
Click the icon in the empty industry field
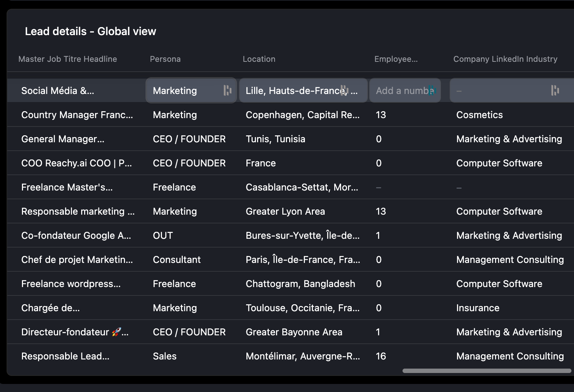coord(555,90)
